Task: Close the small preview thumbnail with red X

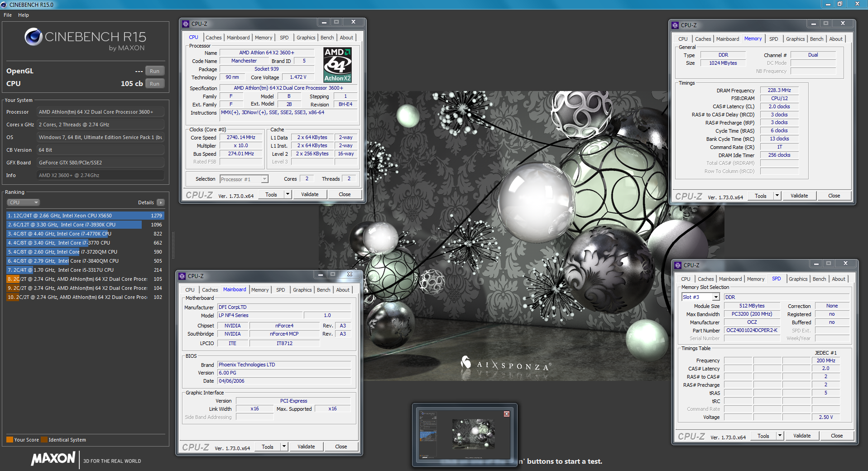Action: (x=507, y=414)
